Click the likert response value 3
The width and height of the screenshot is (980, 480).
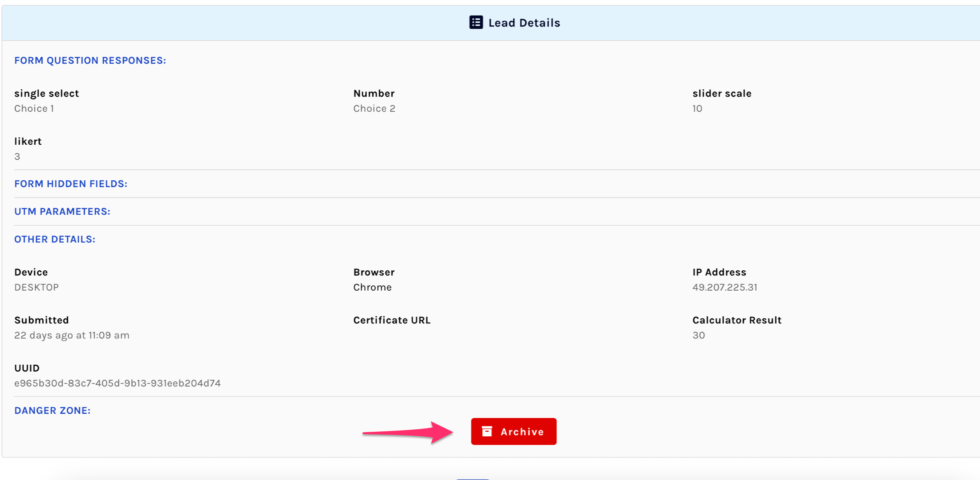[17, 157]
